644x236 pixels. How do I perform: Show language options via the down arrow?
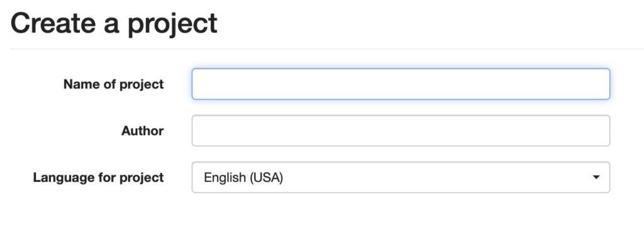pyautogui.click(x=596, y=178)
